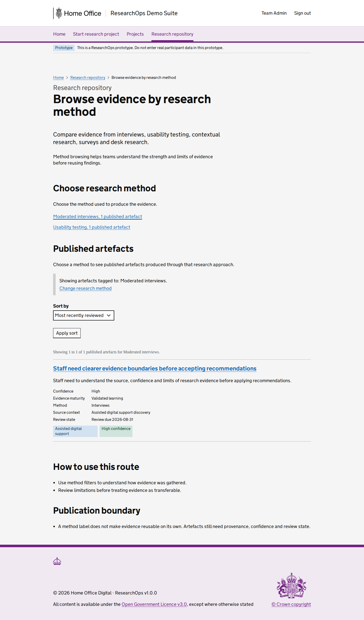Open Moderated interviews, 1 published artefact
The height and width of the screenshot is (620, 364).
tap(98, 217)
